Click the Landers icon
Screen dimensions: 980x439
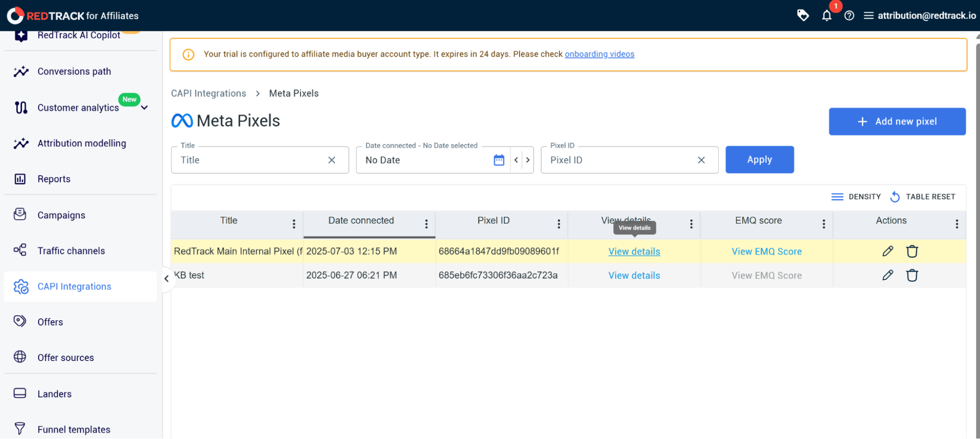20,393
